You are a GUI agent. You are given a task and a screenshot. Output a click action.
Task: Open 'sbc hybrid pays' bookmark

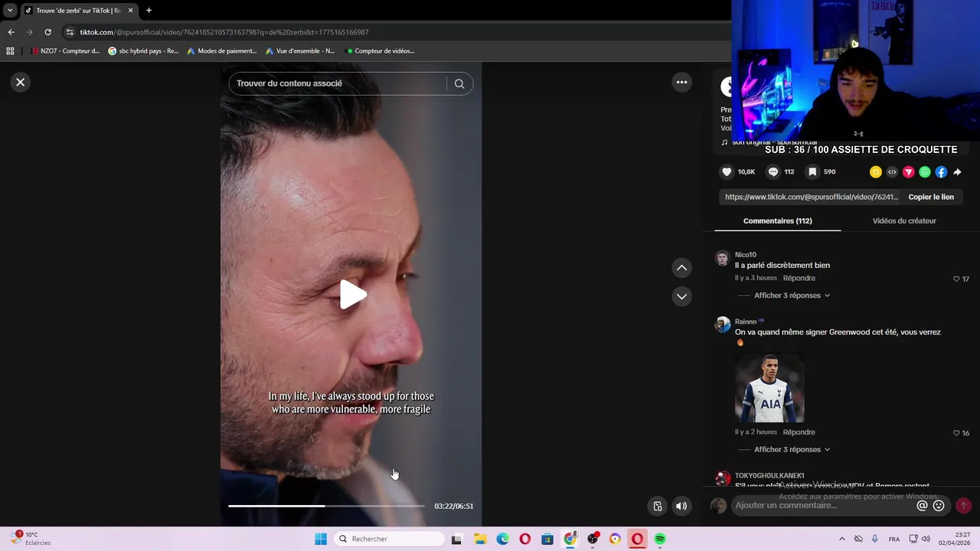pyautogui.click(x=143, y=51)
